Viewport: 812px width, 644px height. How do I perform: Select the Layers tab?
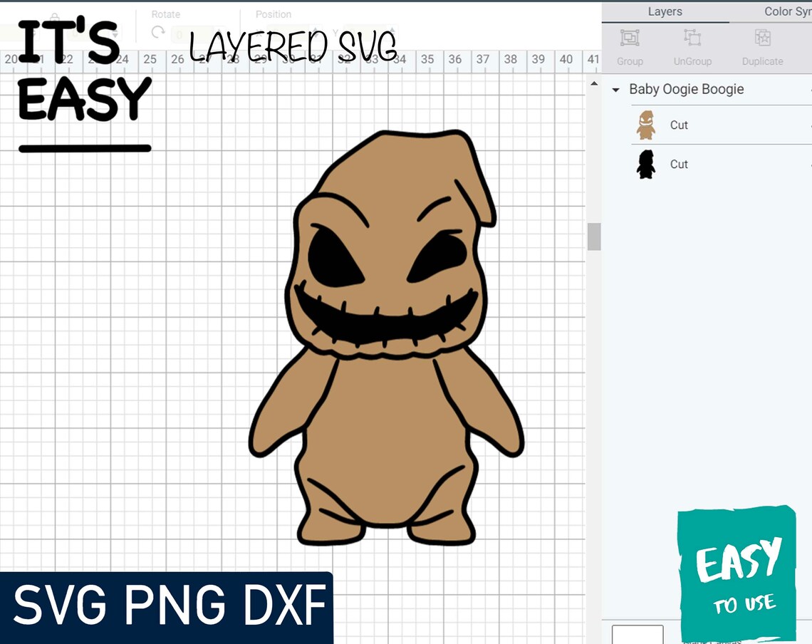pos(665,11)
